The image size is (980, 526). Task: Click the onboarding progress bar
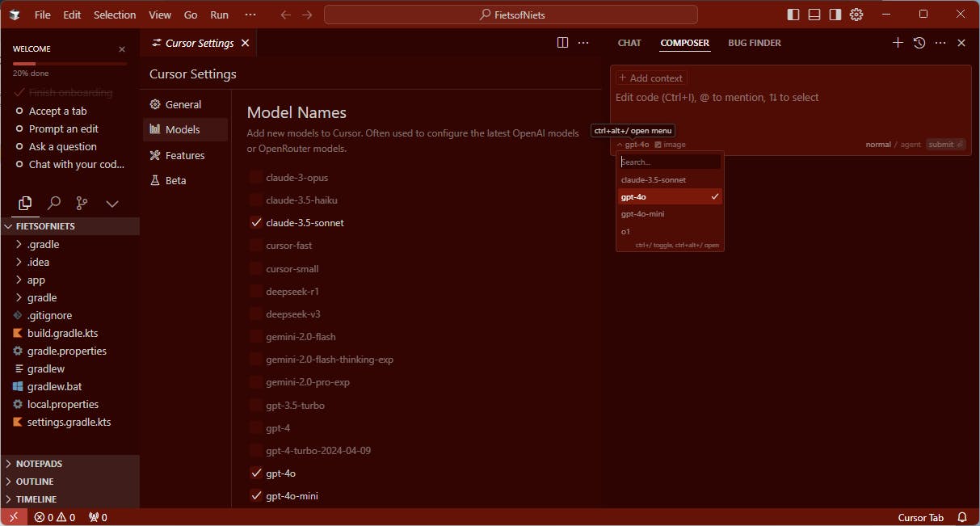pyautogui.click(x=69, y=63)
